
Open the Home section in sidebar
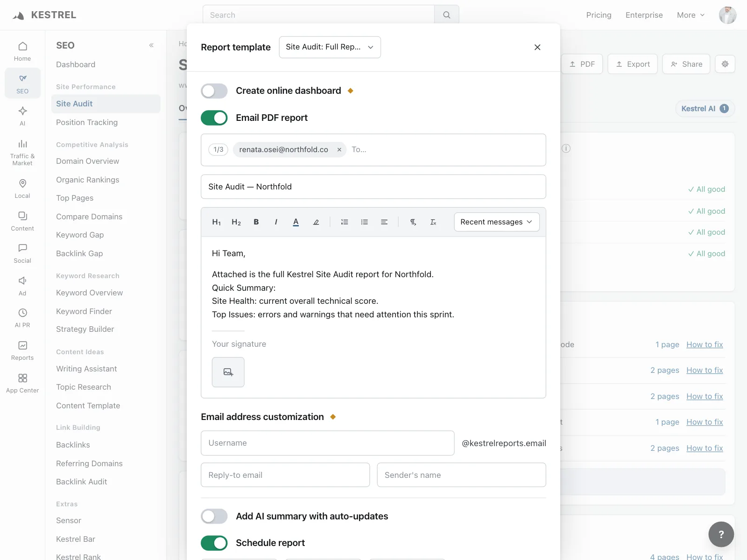pos(22,51)
